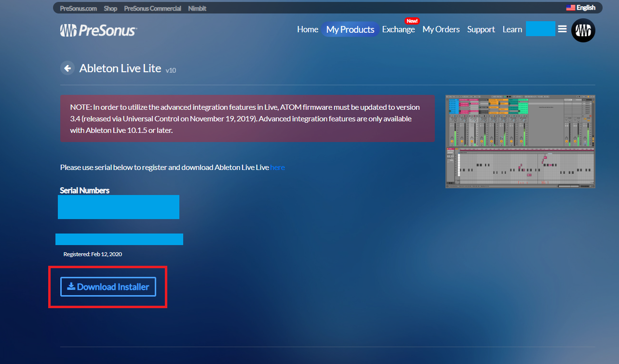Open the My Orders page
This screenshot has height=364, width=619.
[441, 29]
